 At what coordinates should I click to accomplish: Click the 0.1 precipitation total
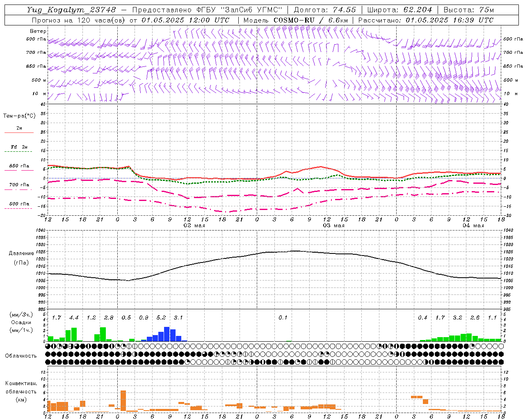pos(283,318)
